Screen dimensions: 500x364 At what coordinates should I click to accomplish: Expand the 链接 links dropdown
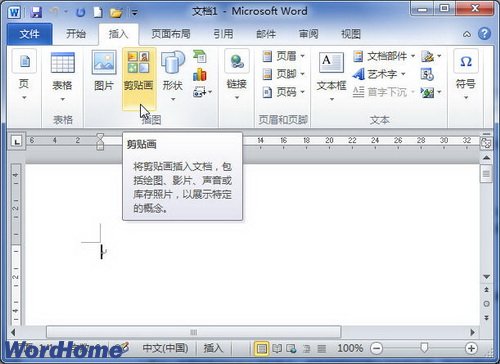[x=237, y=75]
